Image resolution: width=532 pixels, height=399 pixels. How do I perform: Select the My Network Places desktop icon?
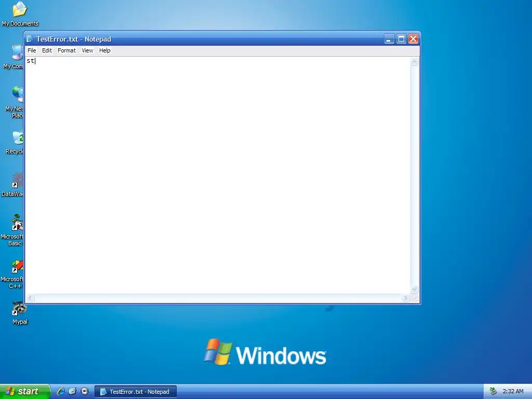point(15,102)
